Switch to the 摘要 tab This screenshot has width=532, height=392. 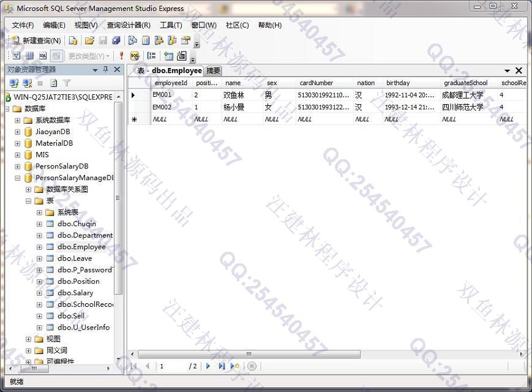[213, 70]
